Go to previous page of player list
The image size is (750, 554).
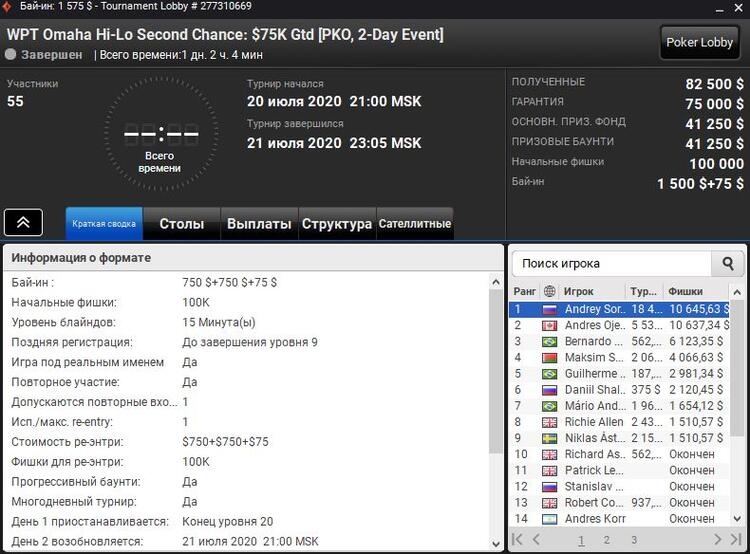(x=536, y=540)
